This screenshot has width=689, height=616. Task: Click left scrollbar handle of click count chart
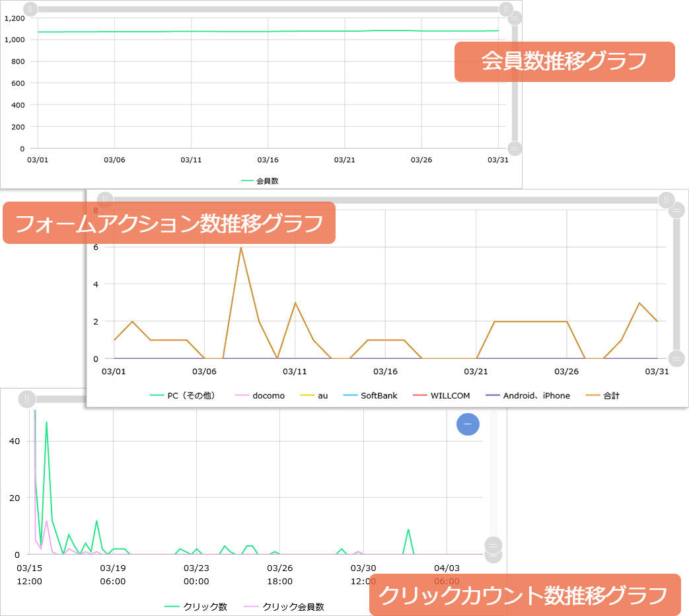click(27, 399)
